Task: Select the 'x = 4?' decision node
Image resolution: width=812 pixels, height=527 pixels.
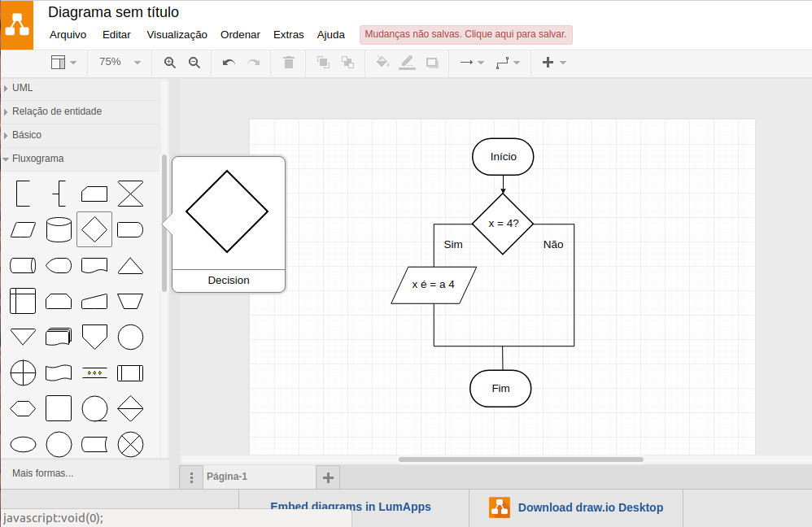Action: 503,224
